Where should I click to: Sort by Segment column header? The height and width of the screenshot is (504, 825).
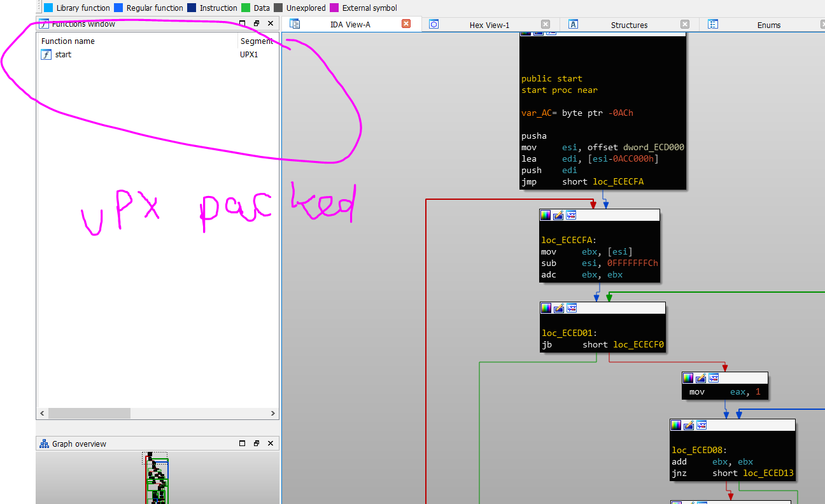pyautogui.click(x=257, y=41)
